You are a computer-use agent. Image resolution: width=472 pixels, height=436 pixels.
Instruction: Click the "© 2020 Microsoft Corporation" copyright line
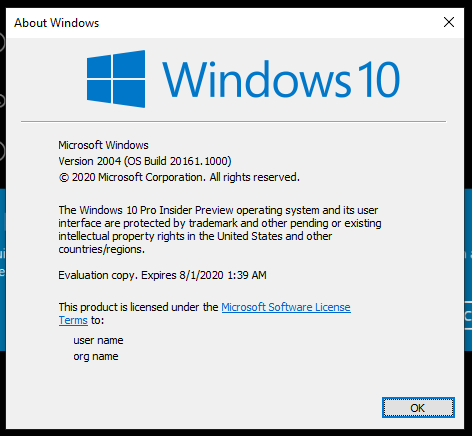(x=179, y=177)
